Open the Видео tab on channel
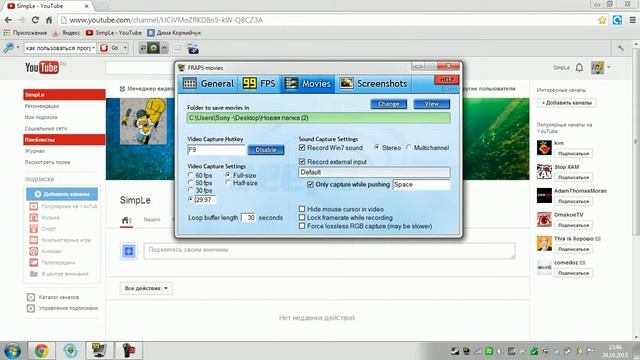The image size is (640, 360). pos(152,220)
